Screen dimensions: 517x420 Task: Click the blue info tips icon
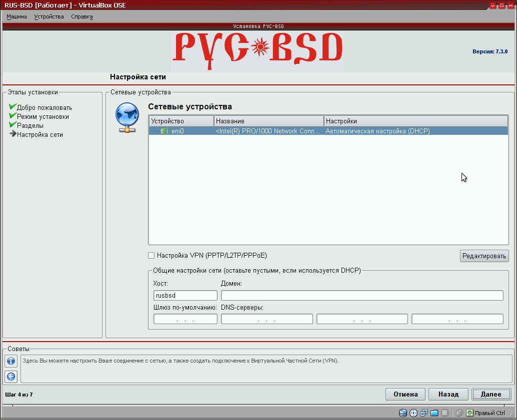pyautogui.click(x=11, y=361)
